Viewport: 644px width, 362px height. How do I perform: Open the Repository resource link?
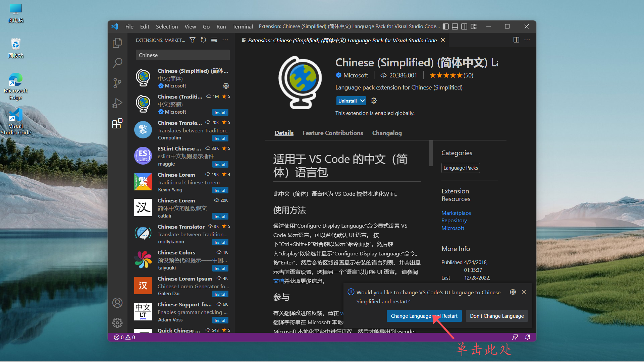[x=454, y=220]
